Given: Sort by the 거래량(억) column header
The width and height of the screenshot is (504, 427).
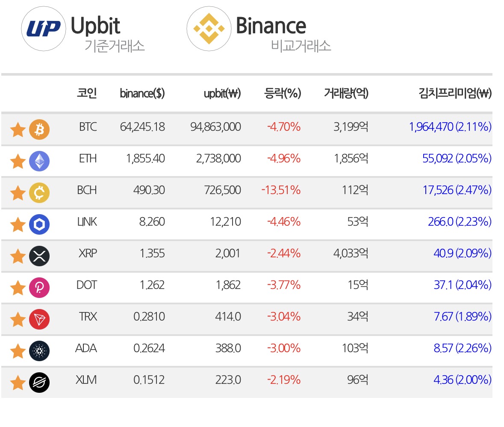Looking at the screenshot, I should pyautogui.click(x=346, y=93).
